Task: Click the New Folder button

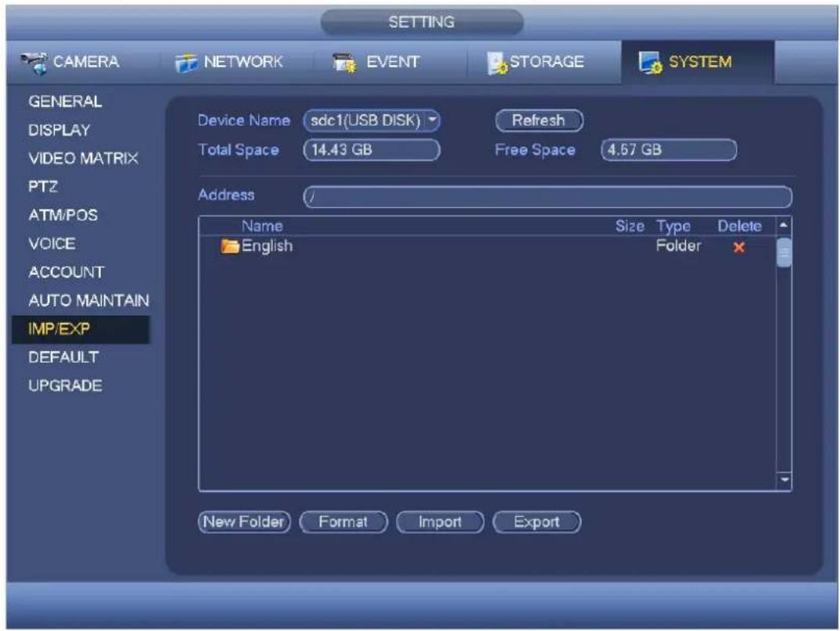Action: 244,522
